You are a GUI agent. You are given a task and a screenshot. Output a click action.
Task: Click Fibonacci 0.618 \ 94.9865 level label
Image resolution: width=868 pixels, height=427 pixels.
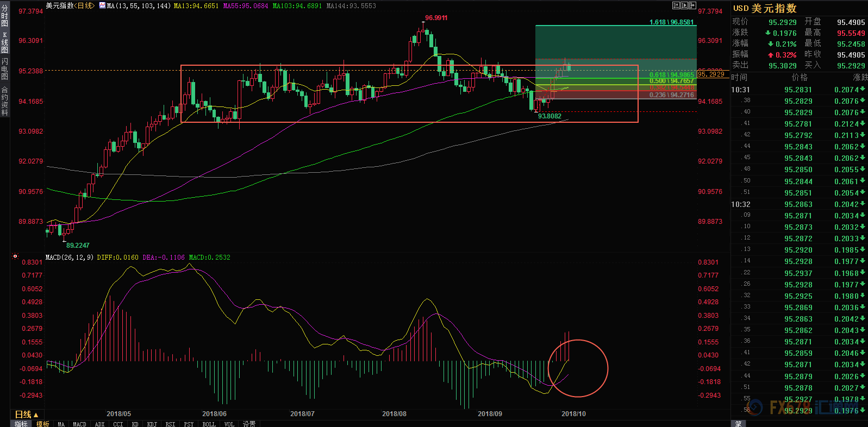[x=672, y=75]
